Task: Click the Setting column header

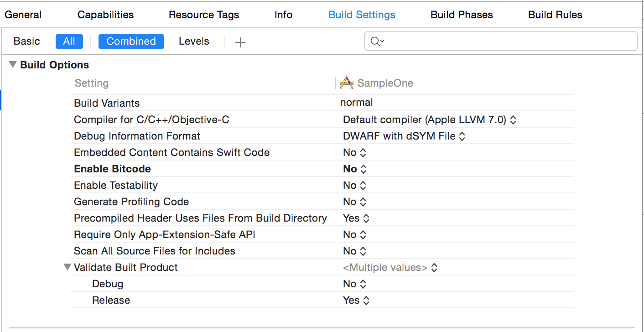Action: point(92,83)
